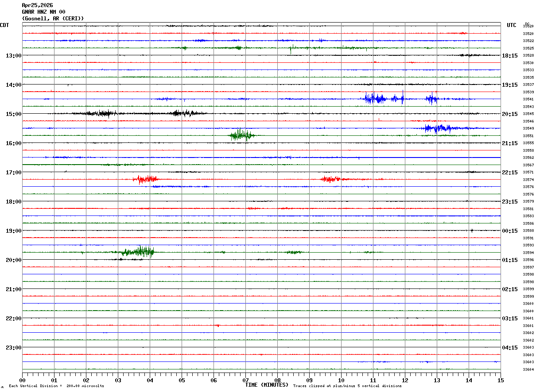
Task: Select the 23:00 CDT hour label
Action: click(x=13, y=348)
